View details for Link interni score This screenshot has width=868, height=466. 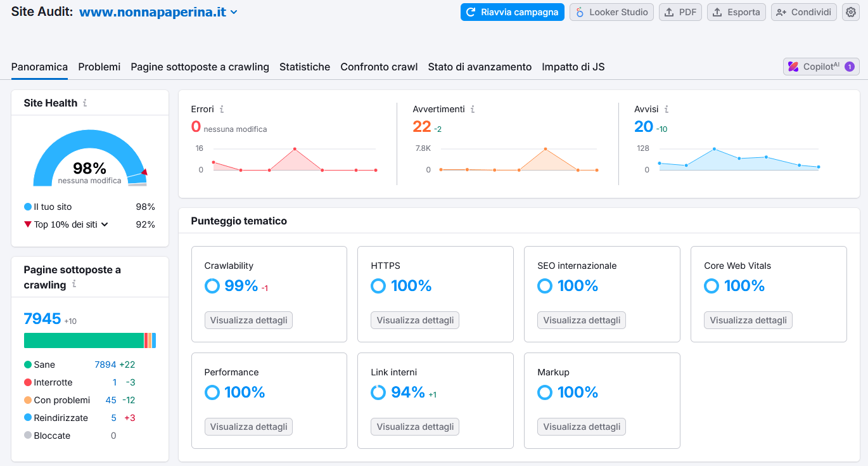415,427
